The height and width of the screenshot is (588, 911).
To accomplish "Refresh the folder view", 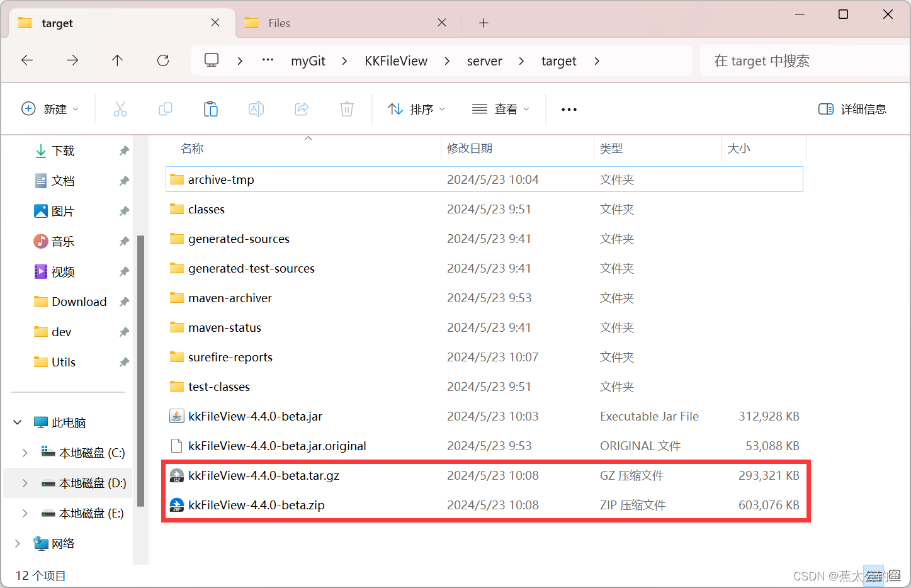I will 162,60.
